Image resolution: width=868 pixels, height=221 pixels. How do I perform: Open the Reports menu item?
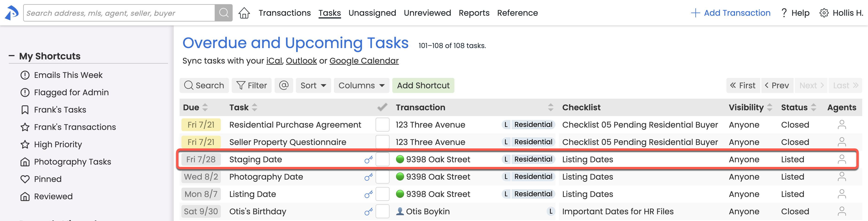tap(474, 13)
